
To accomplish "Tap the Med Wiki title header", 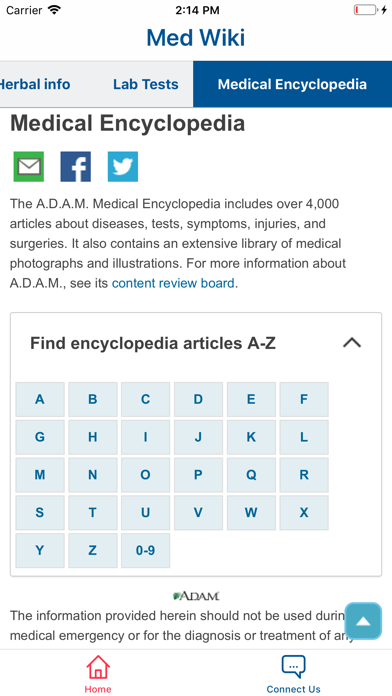I will [x=196, y=38].
